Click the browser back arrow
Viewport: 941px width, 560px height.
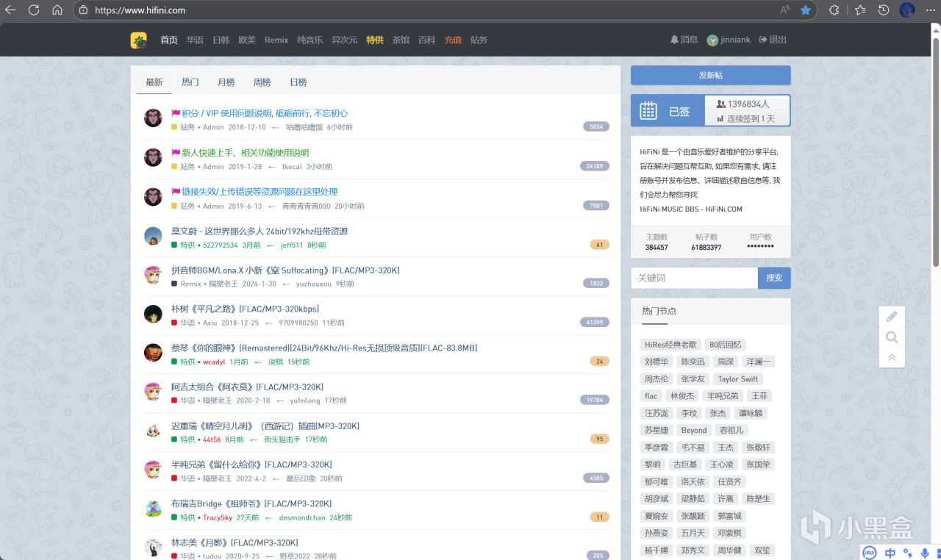[x=10, y=10]
